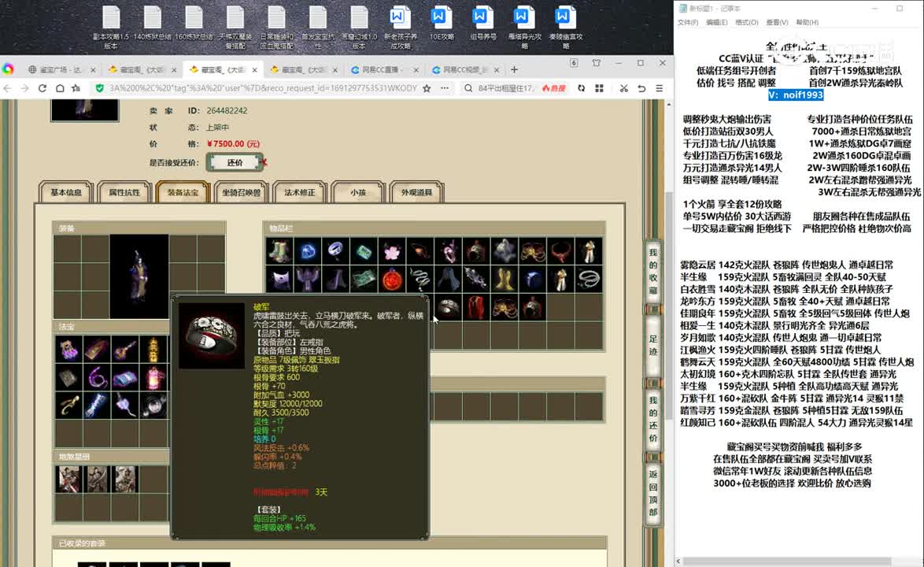Image resolution: width=924 pixels, height=567 pixels.
Task: Go back to the previous page
Action: [8, 88]
